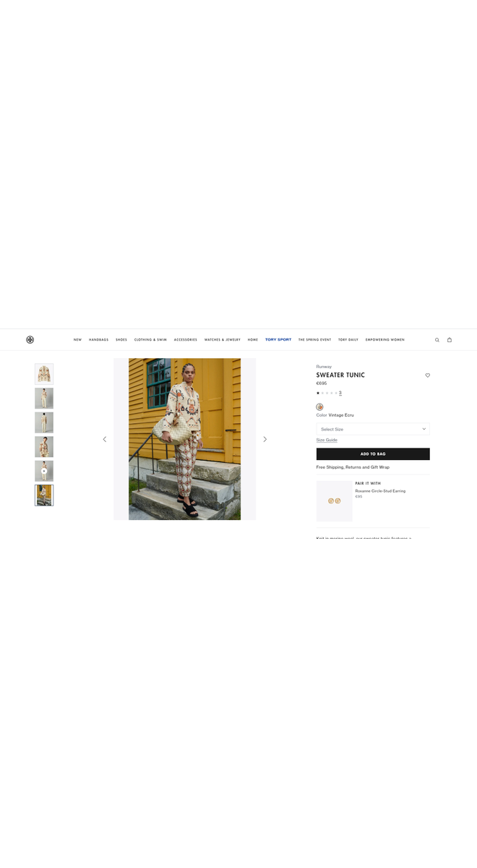Show previous product image arrow
The image size is (477, 868).
[105, 439]
